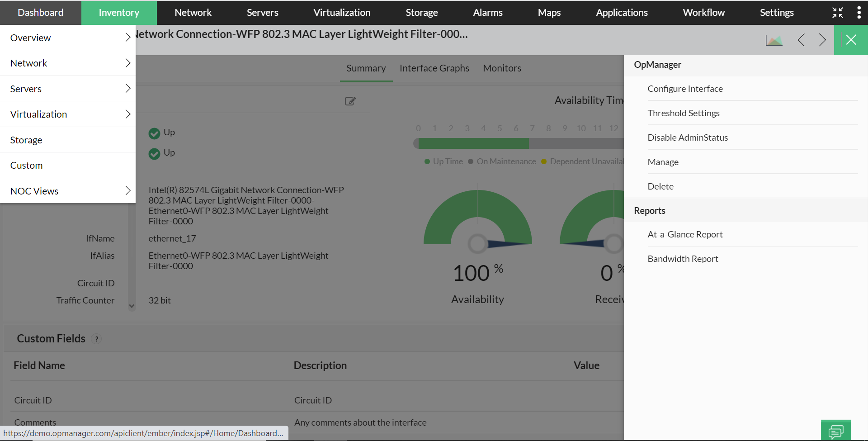Open the Applications tab
The height and width of the screenshot is (441, 868).
(x=622, y=13)
